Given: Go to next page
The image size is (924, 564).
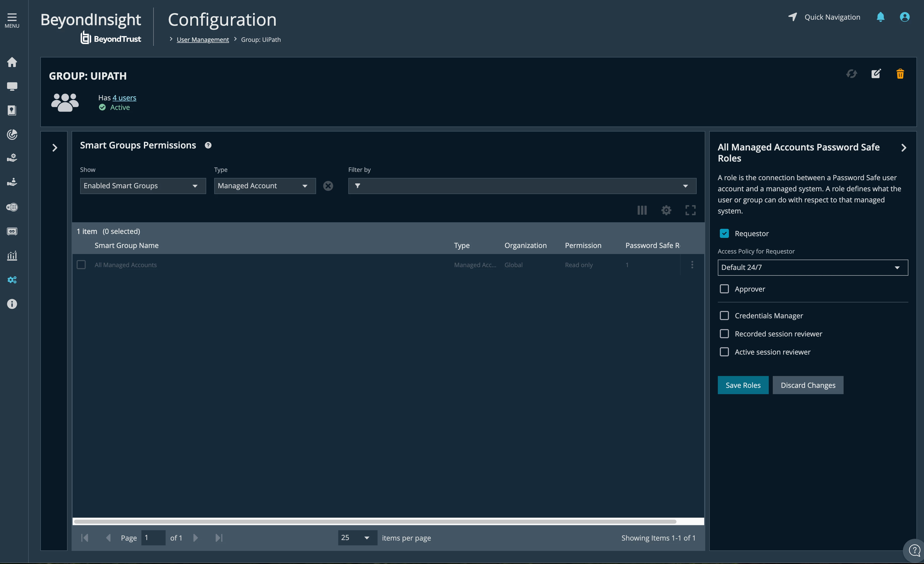Looking at the screenshot, I should pyautogui.click(x=195, y=538).
